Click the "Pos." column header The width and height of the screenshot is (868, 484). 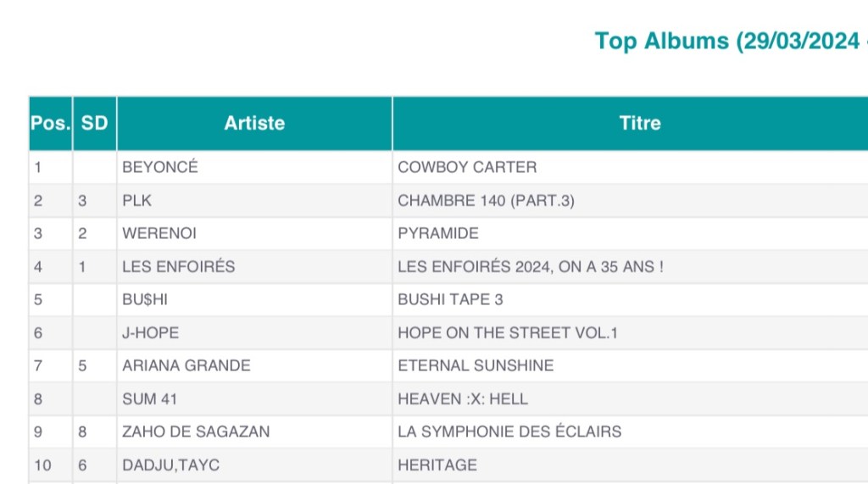point(50,124)
